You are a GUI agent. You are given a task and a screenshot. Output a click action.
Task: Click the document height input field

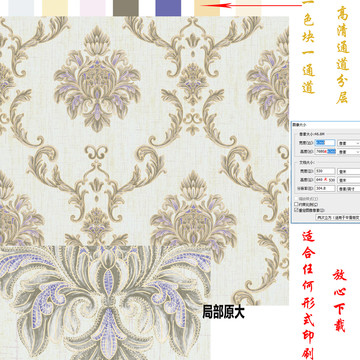click(x=325, y=180)
